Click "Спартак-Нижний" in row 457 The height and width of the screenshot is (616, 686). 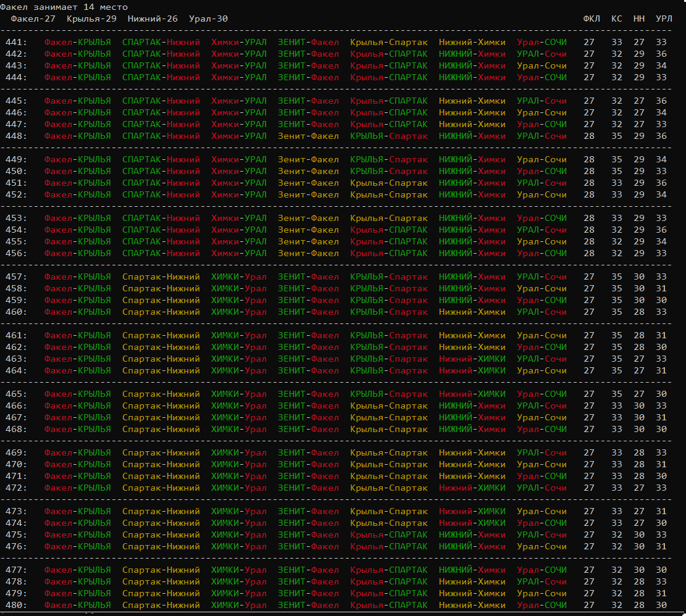pos(161,277)
